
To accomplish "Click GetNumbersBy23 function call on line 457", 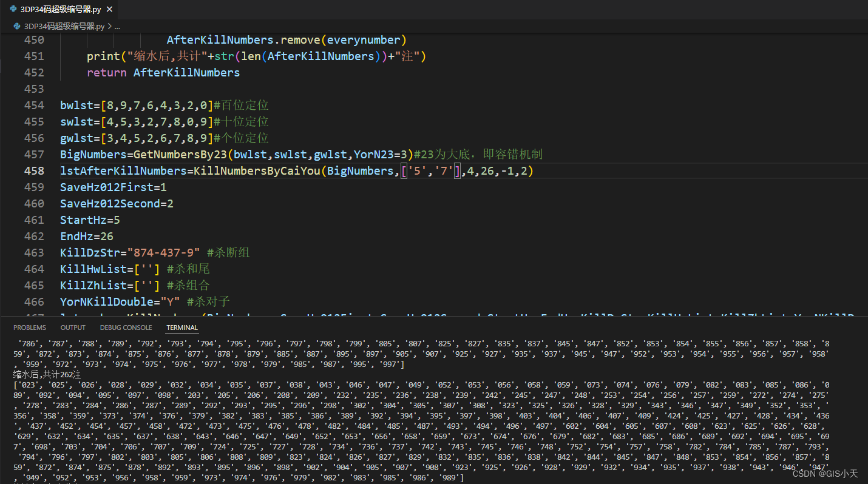I will pos(180,155).
